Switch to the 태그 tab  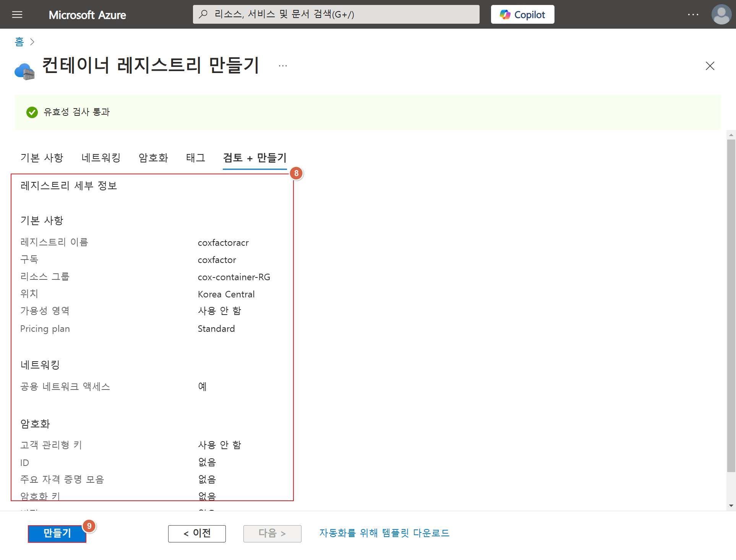pyautogui.click(x=196, y=157)
